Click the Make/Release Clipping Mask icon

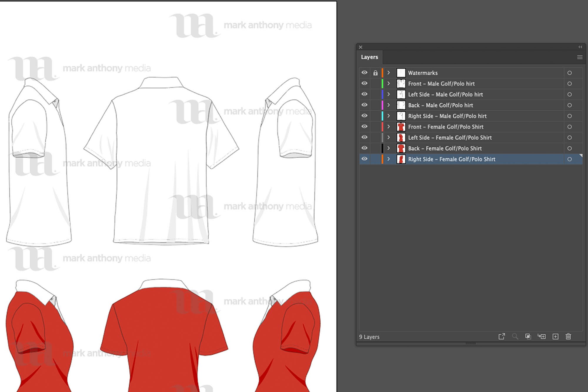pos(528,336)
